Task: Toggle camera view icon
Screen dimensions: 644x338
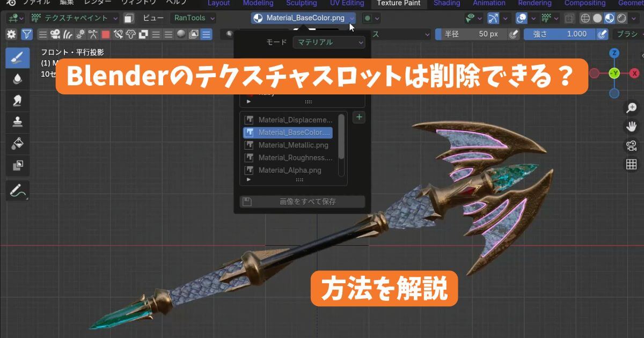Action: pos(631,145)
